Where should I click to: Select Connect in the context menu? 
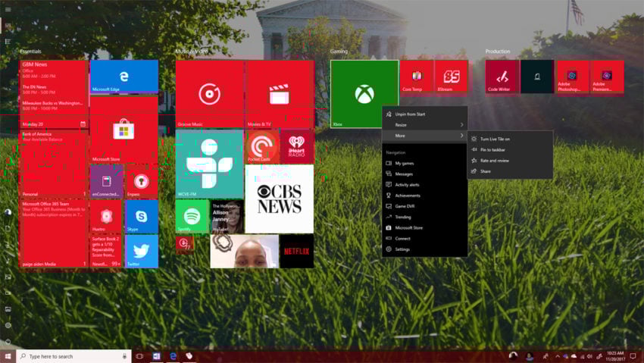pyautogui.click(x=425, y=238)
